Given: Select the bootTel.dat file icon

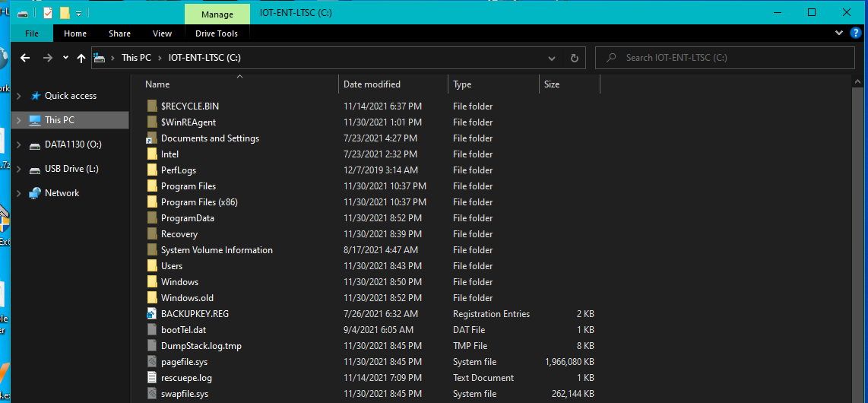Looking at the screenshot, I should [x=152, y=330].
